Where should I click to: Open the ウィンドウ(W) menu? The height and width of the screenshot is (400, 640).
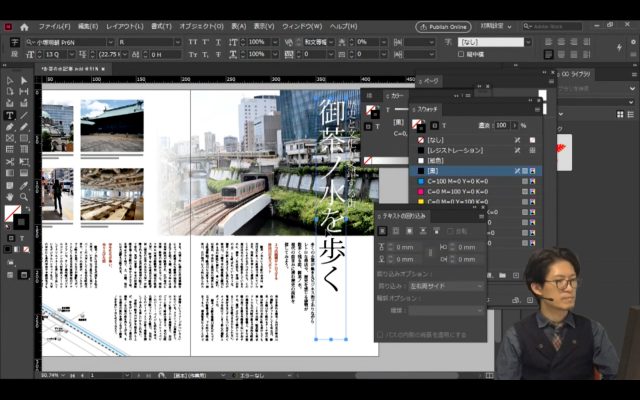[302, 27]
